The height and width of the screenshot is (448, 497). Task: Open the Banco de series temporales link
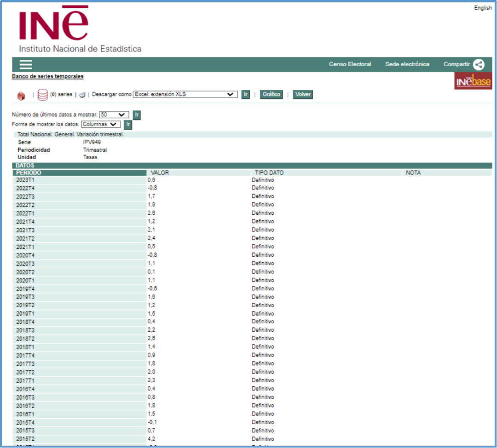coord(47,76)
